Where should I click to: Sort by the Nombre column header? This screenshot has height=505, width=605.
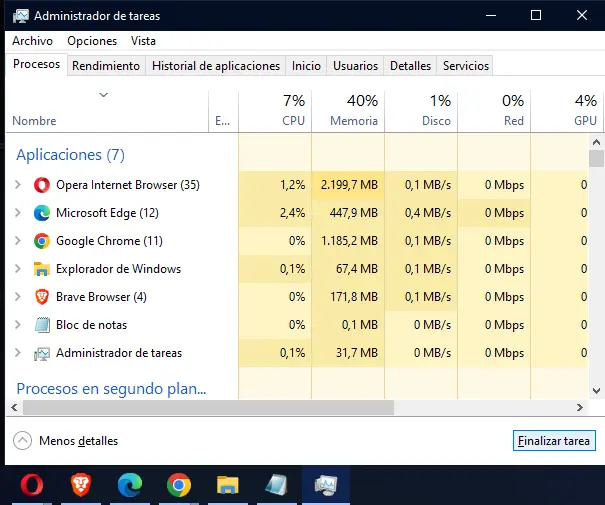click(107, 111)
